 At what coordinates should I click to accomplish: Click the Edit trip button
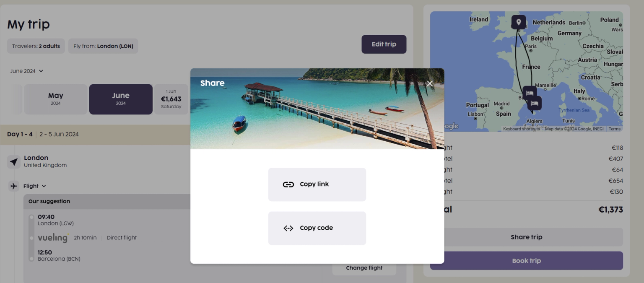(x=384, y=44)
